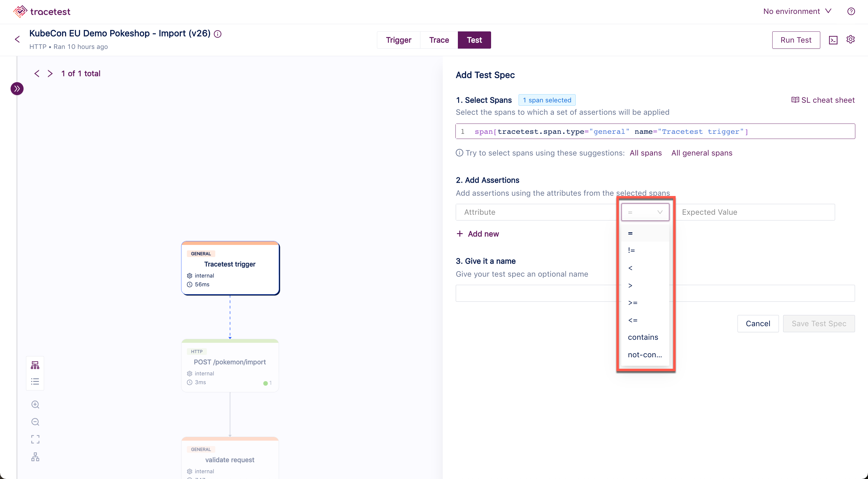
Task: Click Save Test Spec button
Action: pos(819,323)
